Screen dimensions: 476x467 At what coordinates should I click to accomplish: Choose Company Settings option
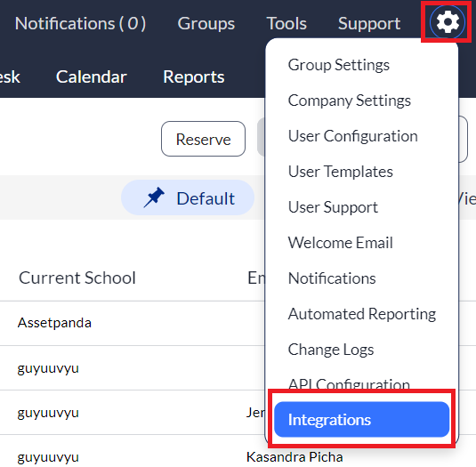click(x=349, y=101)
